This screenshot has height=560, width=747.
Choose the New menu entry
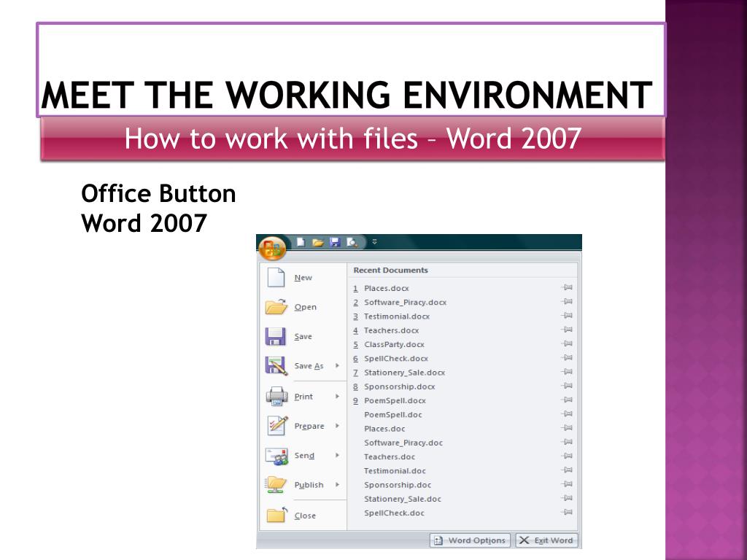point(303,277)
